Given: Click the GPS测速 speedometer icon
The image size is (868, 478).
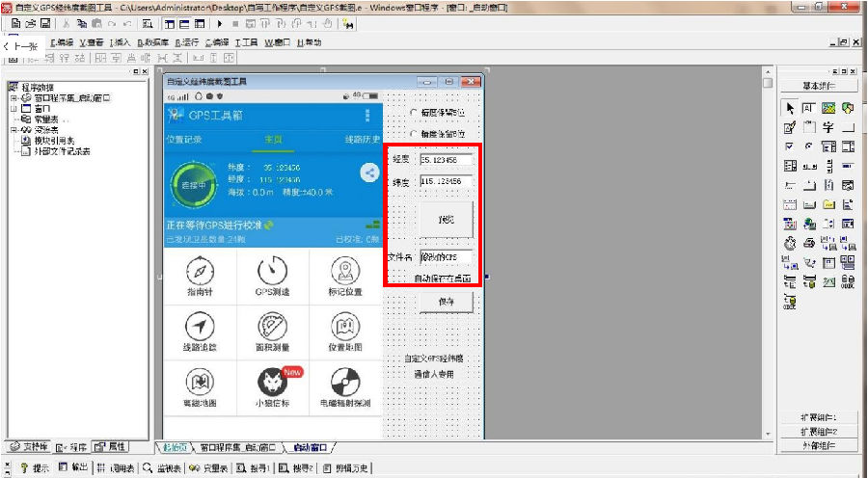Looking at the screenshot, I should [x=272, y=271].
